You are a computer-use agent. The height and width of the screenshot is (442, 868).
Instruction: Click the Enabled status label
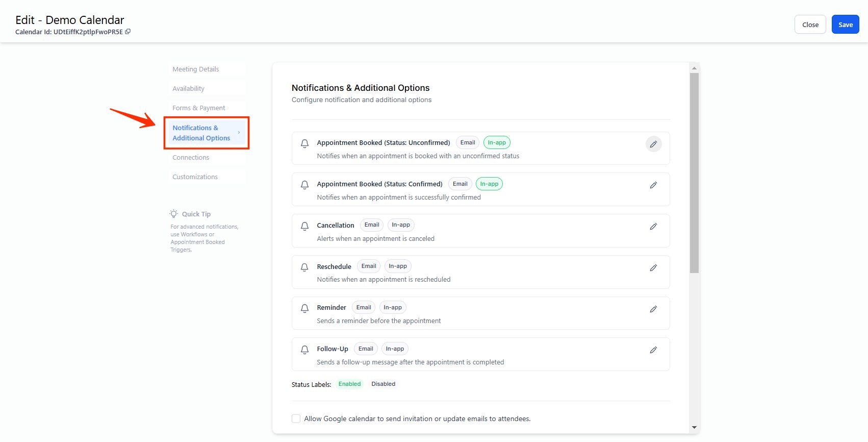[349, 384]
